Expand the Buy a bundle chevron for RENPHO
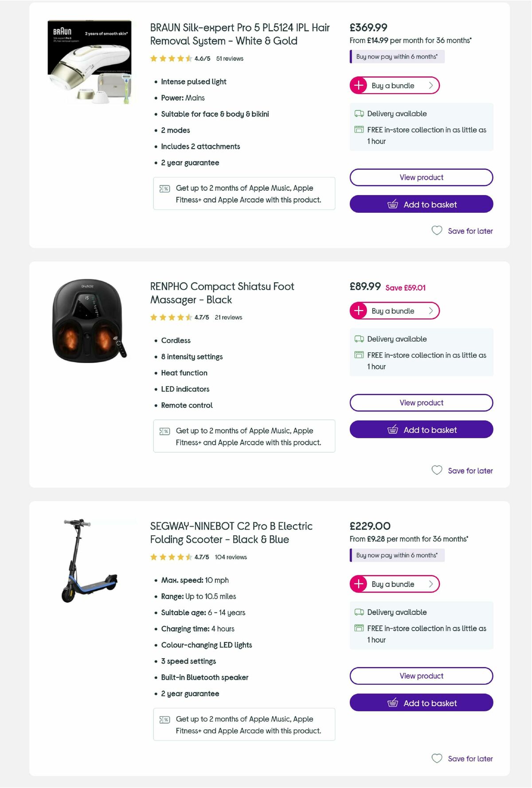 coord(430,311)
